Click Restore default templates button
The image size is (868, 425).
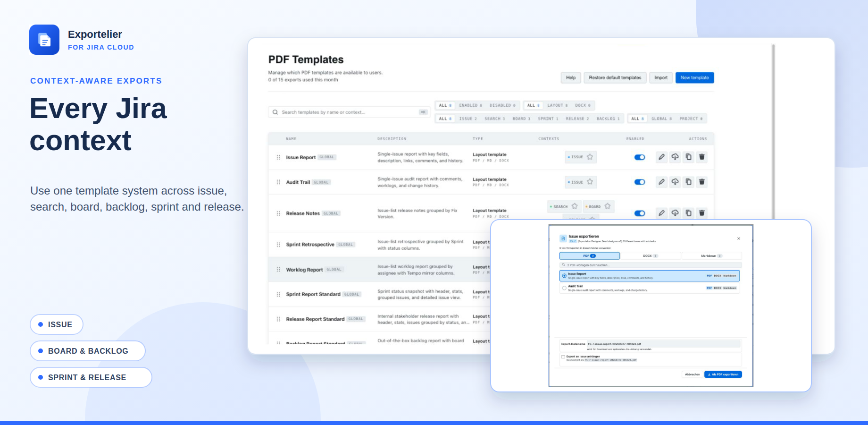[615, 77]
